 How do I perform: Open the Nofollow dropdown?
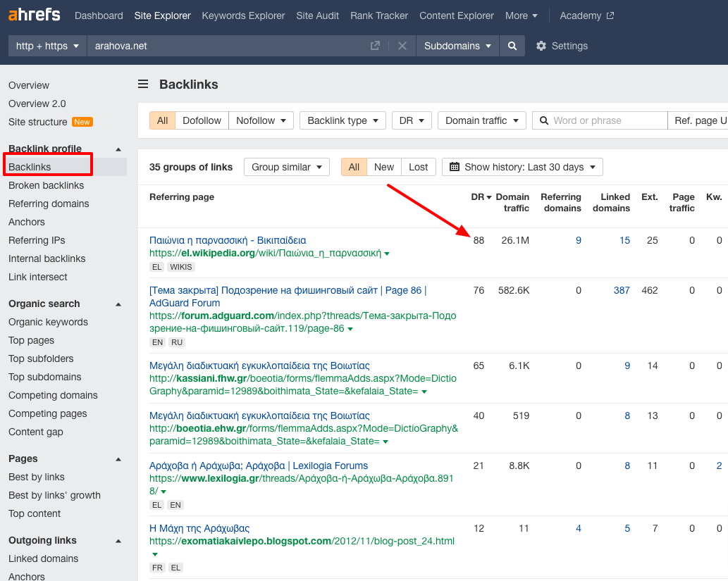pos(261,120)
